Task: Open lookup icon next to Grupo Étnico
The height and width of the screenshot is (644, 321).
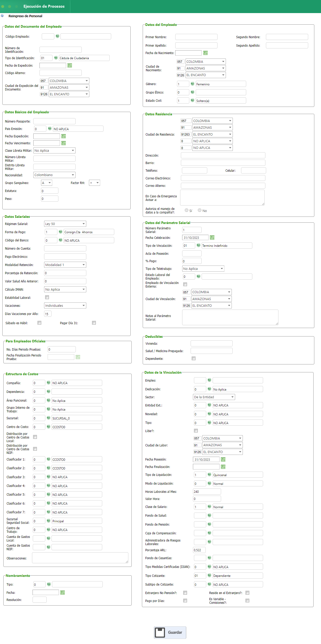Action: pos(192,92)
